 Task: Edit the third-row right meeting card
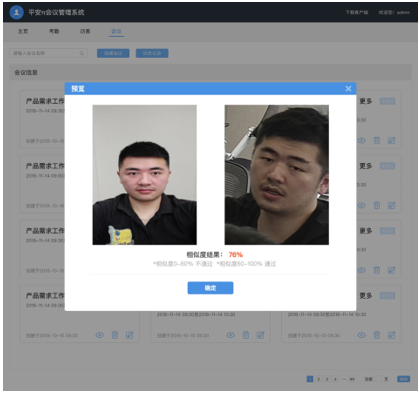point(391,270)
